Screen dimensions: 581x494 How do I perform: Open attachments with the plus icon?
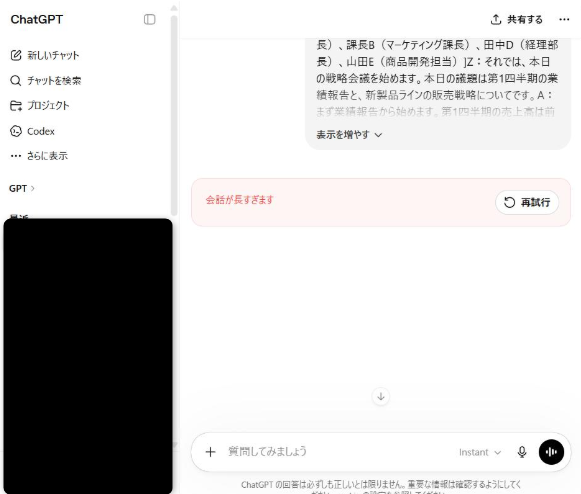click(x=210, y=452)
